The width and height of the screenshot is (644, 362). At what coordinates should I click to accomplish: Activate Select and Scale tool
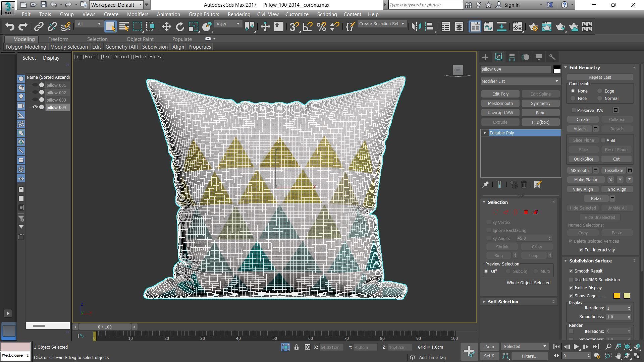click(x=193, y=27)
